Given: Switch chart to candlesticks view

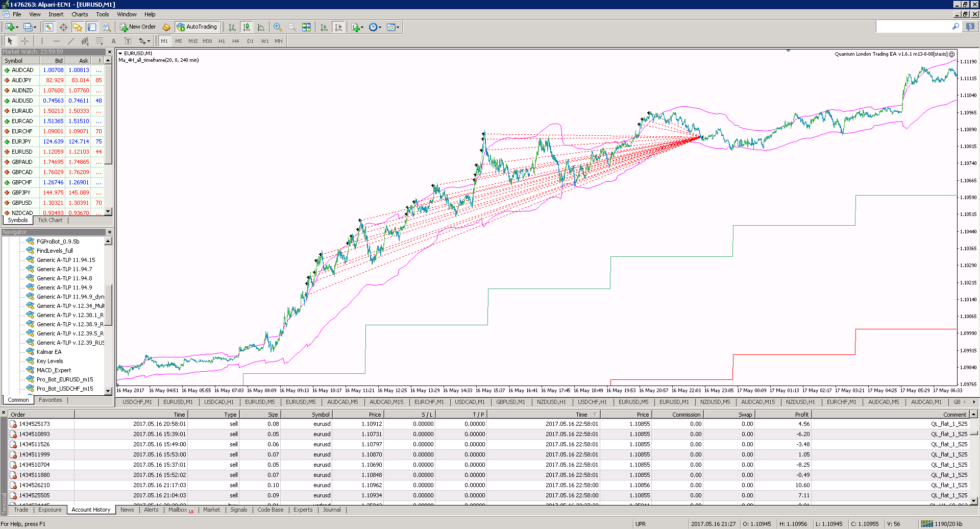Looking at the screenshot, I should pyautogui.click(x=247, y=27).
